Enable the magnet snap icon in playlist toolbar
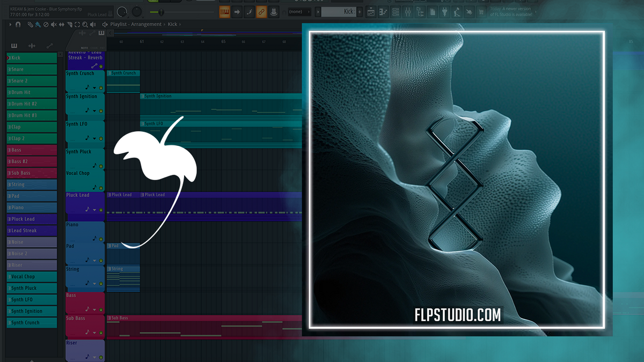The width and height of the screenshot is (644, 362). coord(18,25)
